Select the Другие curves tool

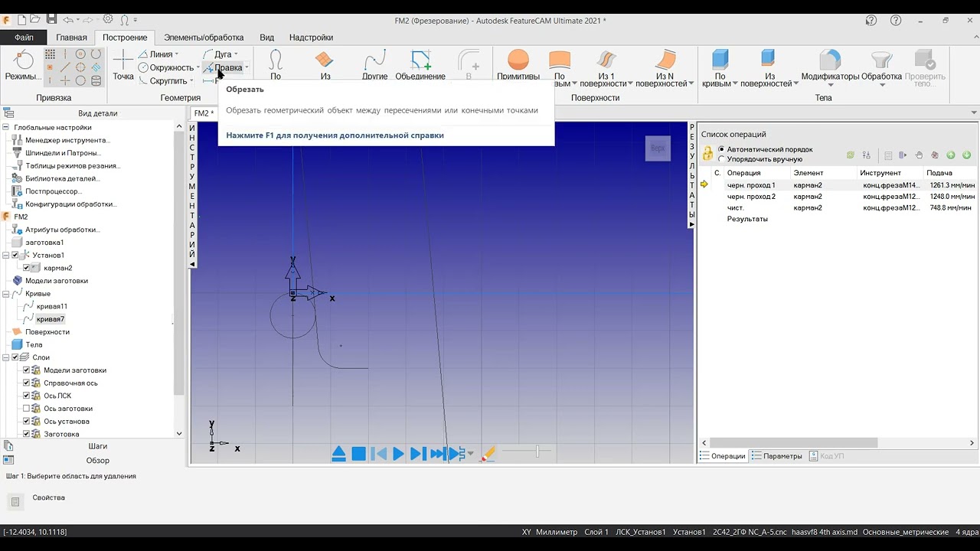[375, 65]
